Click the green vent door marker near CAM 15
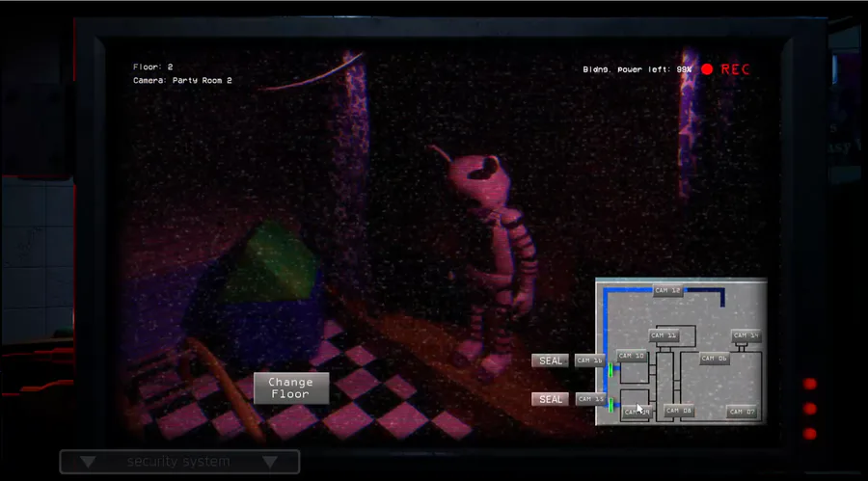Screen dimensions: 868x481 (x=611, y=406)
